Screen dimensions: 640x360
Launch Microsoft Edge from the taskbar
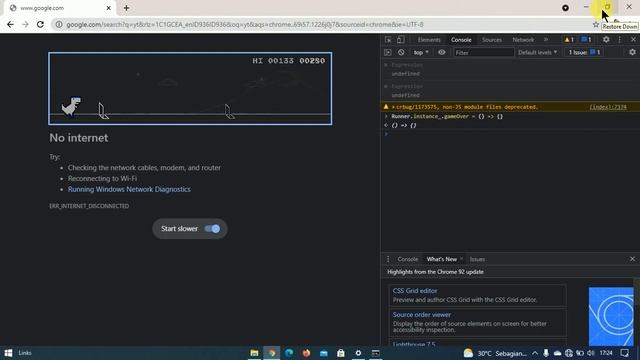(x=289, y=353)
